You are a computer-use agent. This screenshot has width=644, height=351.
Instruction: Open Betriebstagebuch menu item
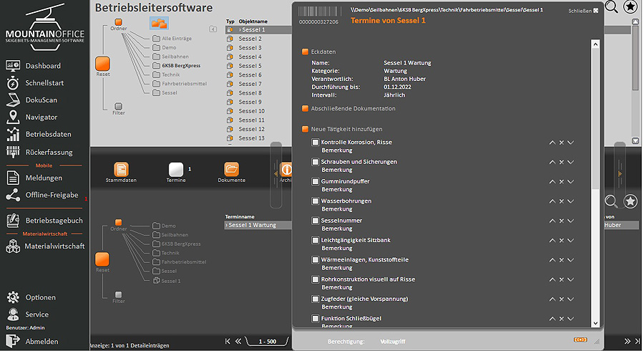[54, 221]
